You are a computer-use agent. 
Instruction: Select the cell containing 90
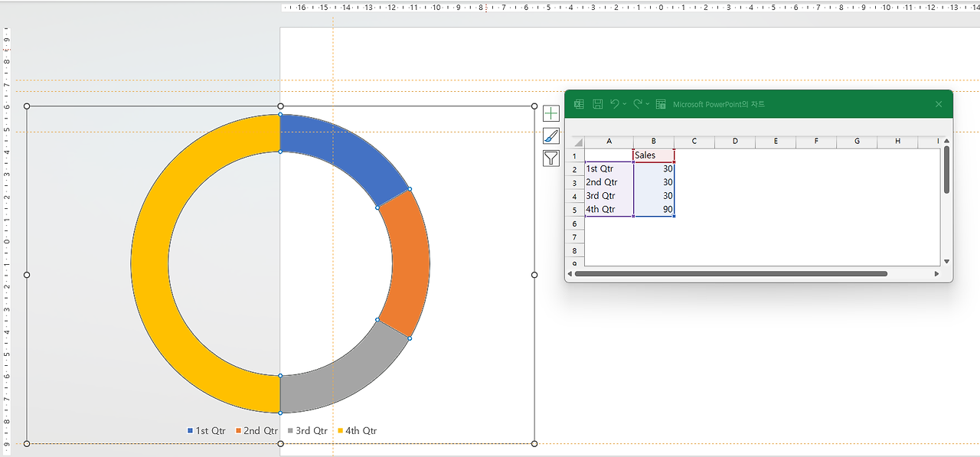coord(654,210)
